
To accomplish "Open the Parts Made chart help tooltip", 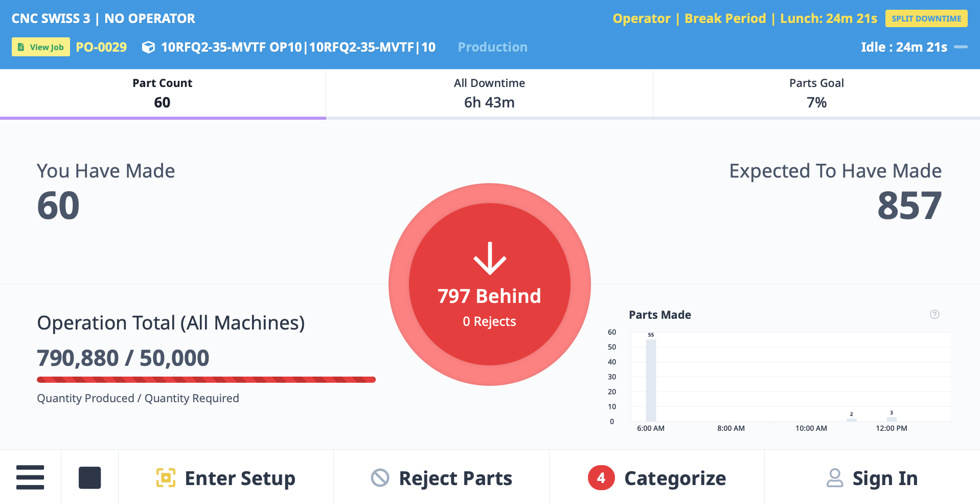I will tap(935, 315).
